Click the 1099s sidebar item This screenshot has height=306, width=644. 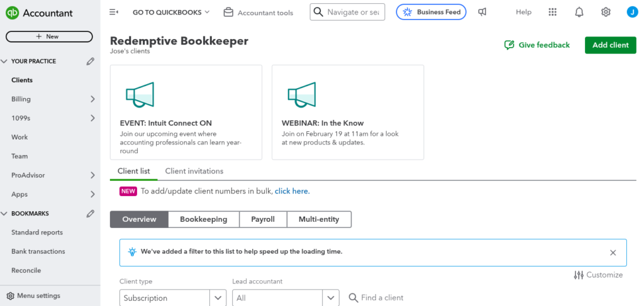pos(21,118)
